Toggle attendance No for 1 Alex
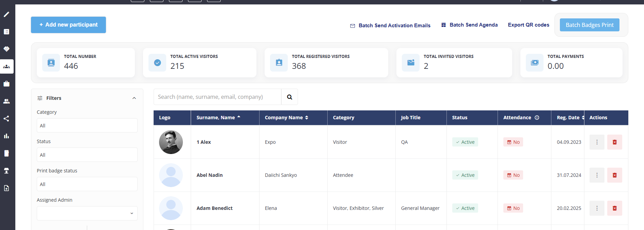Image resolution: width=644 pixels, height=230 pixels. [x=513, y=142]
